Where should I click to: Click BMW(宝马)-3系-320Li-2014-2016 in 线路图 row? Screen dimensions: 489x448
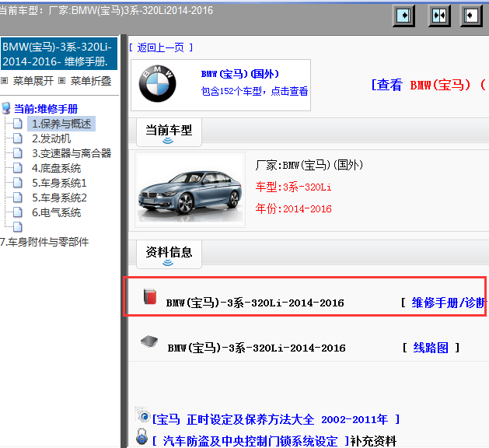point(257,348)
